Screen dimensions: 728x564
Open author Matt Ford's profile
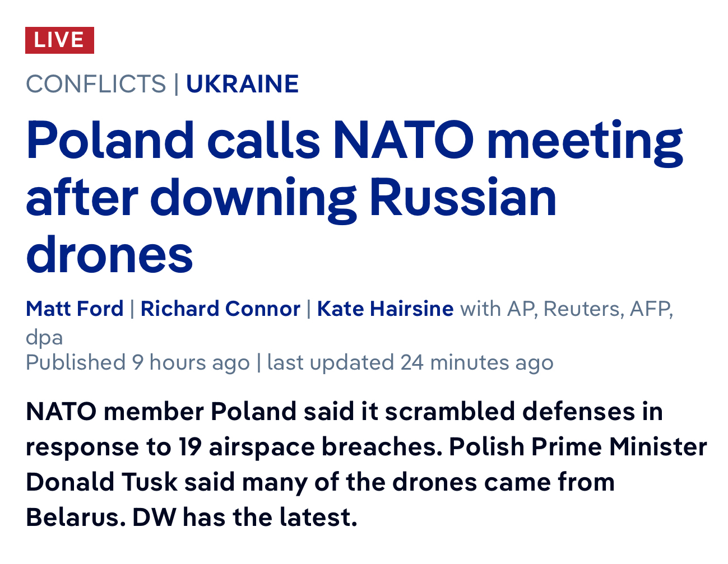(x=75, y=309)
